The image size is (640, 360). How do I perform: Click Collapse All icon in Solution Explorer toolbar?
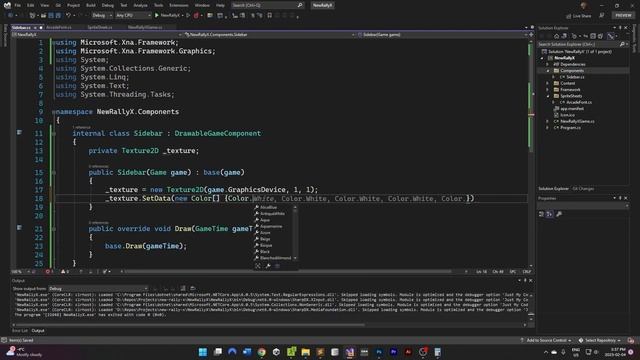coord(593,36)
